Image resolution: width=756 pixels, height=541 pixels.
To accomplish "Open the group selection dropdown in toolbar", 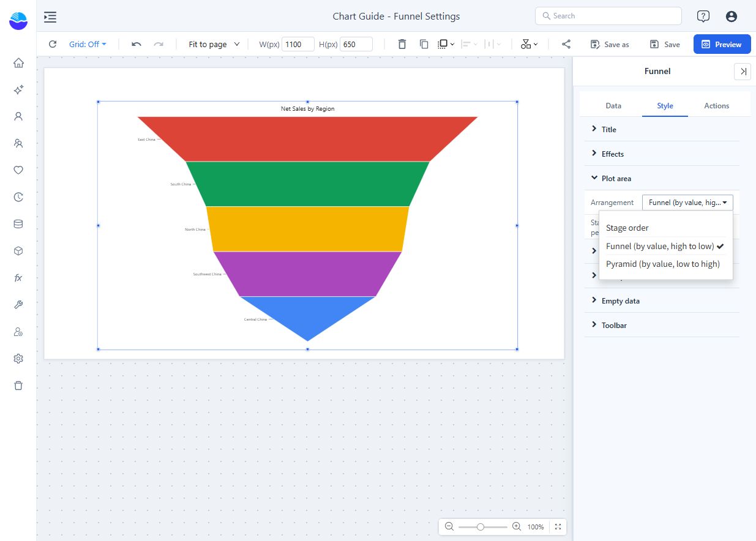I will (446, 44).
